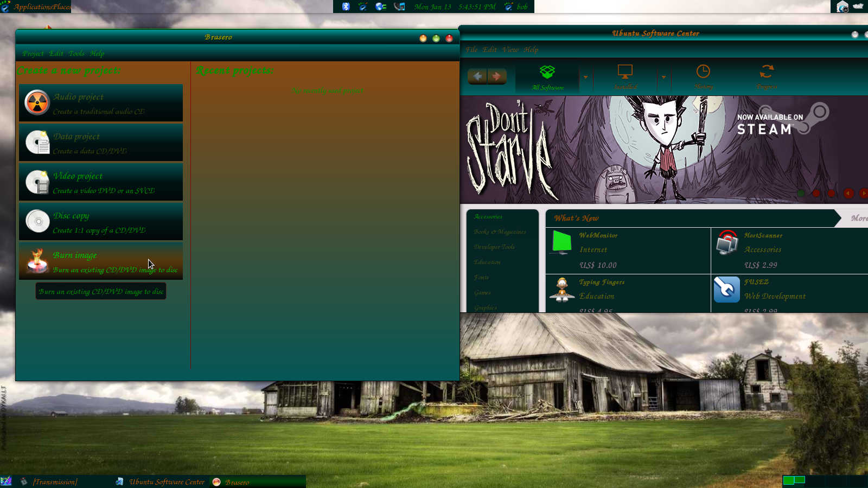
Task: Choose Audio project button
Action: tap(101, 102)
